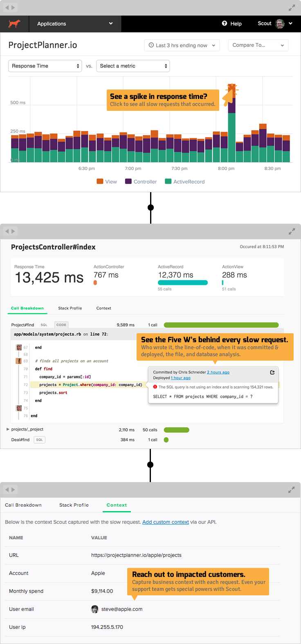Image resolution: width=301 pixels, height=644 pixels.
Task: Click the help question mark icon
Action: tap(224, 23)
